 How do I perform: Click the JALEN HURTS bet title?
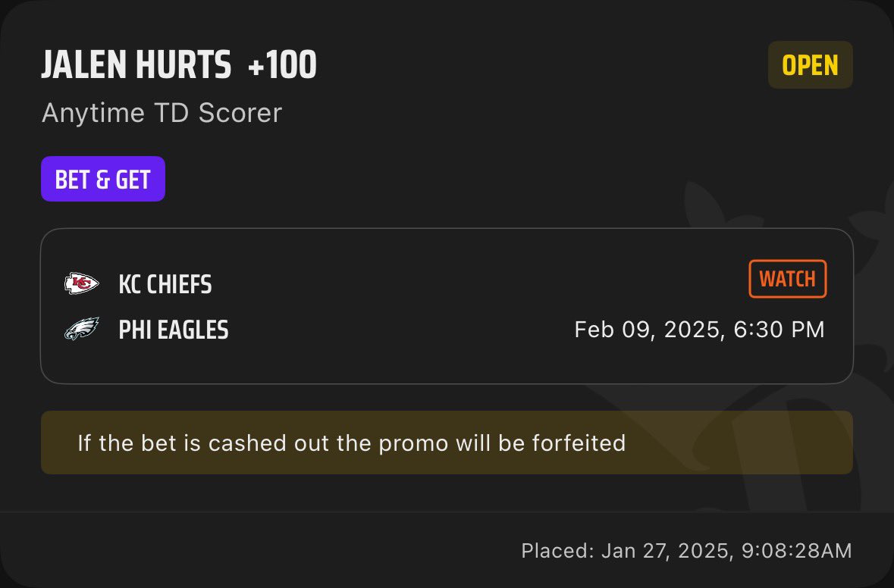coord(136,65)
